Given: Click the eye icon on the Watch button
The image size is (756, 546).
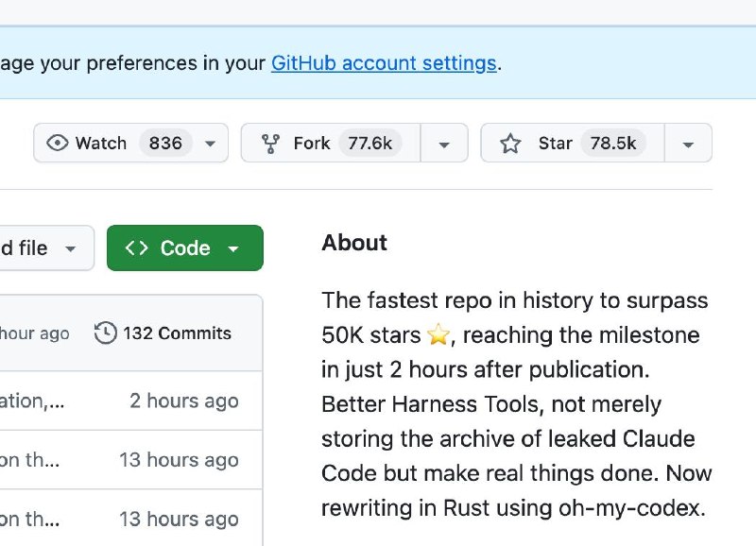Looking at the screenshot, I should pyautogui.click(x=58, y=144).
